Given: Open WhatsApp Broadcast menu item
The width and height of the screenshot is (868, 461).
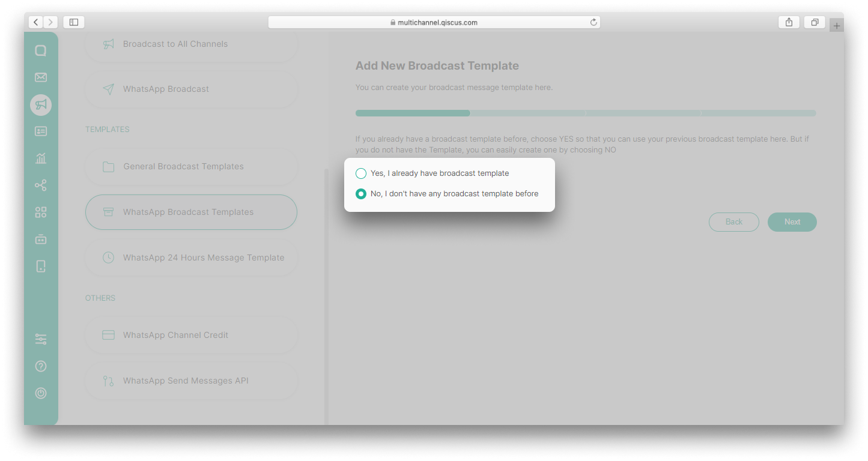Looking at the screenshot, I should pyautogui.click(x=192, y=89).
